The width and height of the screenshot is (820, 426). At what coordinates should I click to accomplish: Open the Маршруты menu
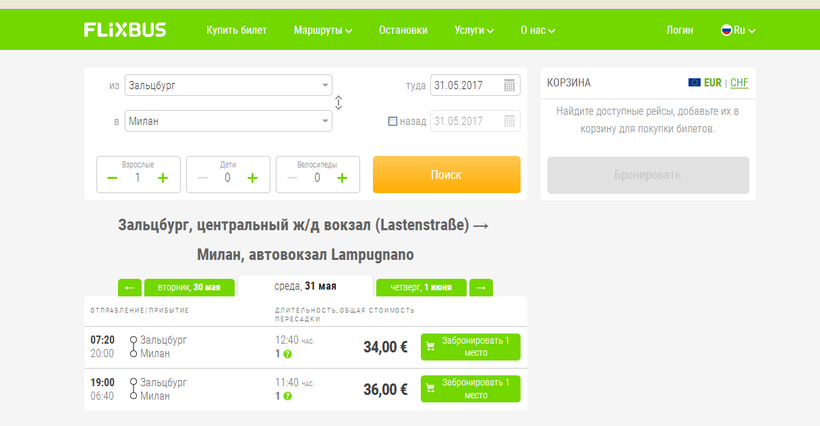[324, 30]
